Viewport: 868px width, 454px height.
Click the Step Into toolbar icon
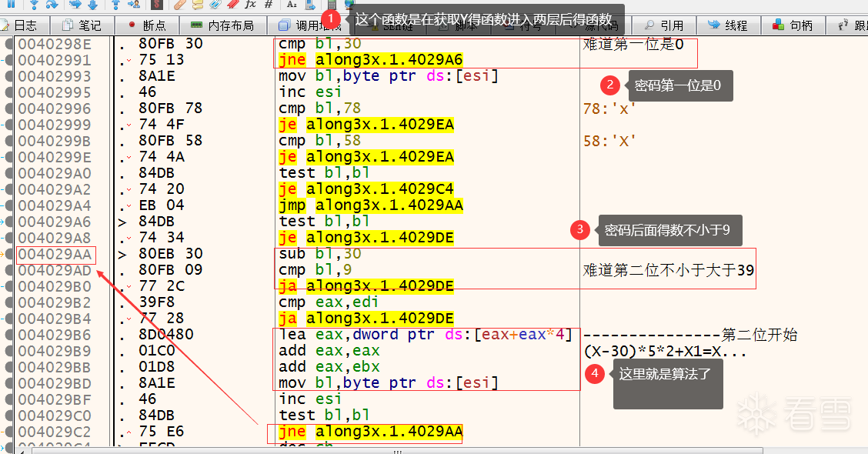click(35, 4)
